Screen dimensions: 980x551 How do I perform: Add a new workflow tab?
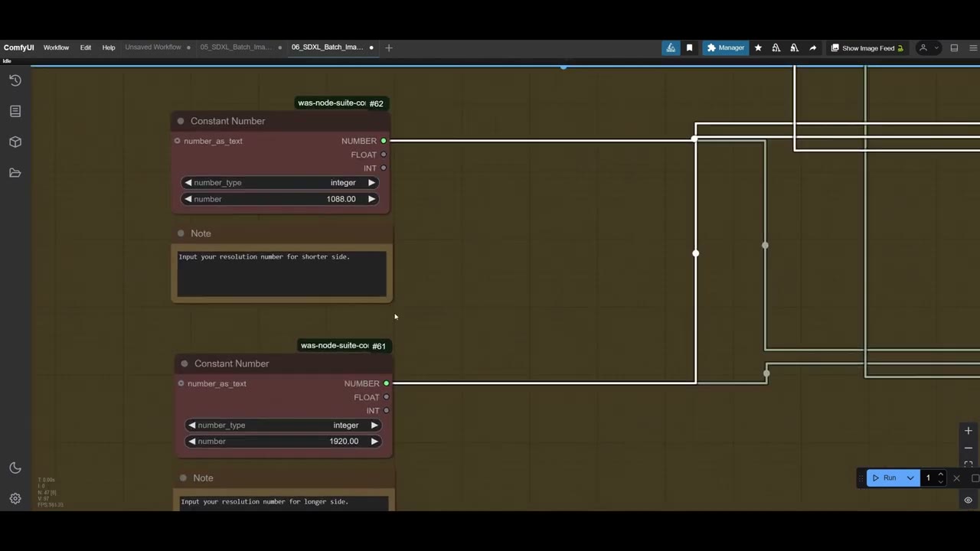[389, 47]
